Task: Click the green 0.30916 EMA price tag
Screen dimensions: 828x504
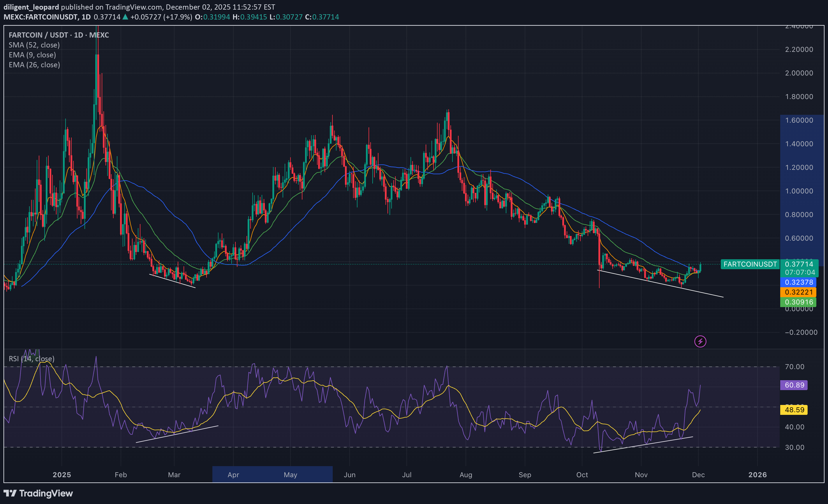Action: [x=798, y=302]
